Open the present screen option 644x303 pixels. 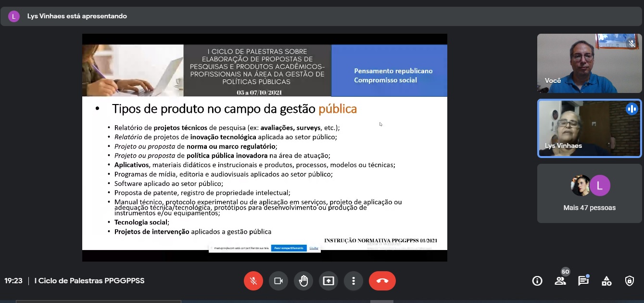[x=328, y=280]
